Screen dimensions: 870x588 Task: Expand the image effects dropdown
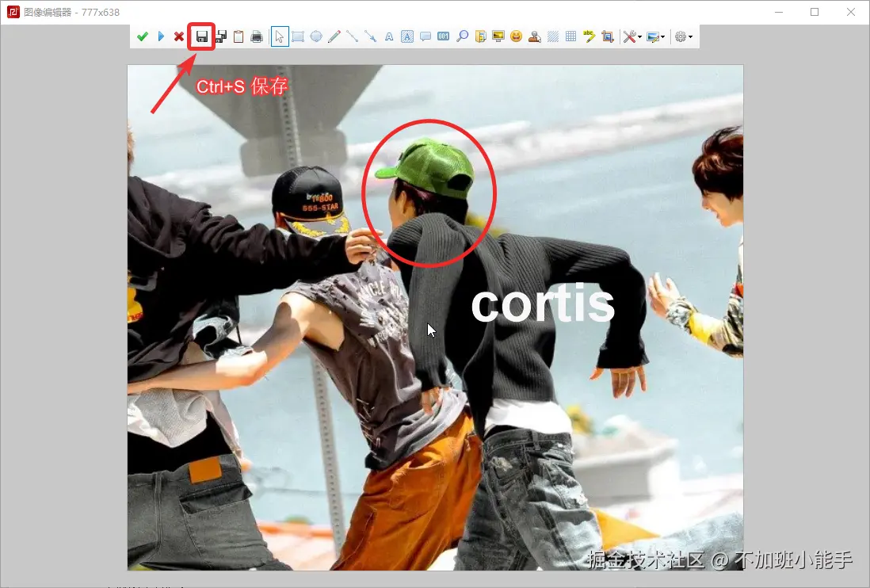(x=655, y=36)
